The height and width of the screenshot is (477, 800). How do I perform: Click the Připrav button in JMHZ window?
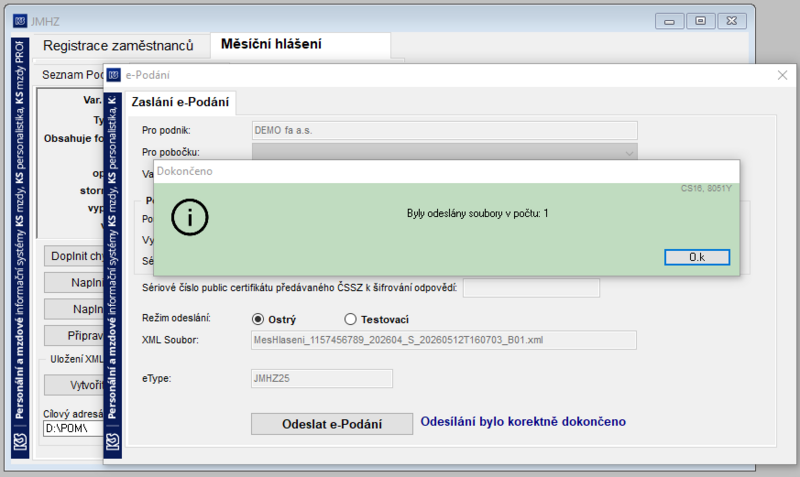tap(74, 336)
